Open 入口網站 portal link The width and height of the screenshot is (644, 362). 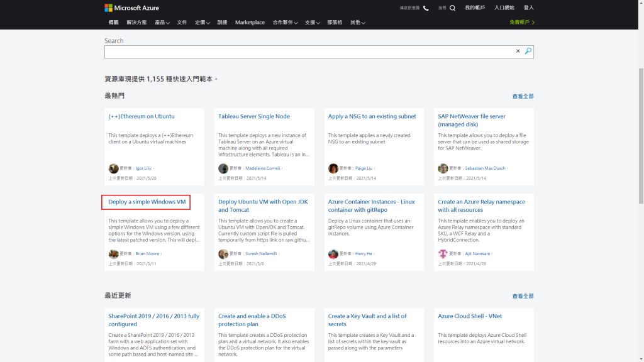tap(504, 8)
